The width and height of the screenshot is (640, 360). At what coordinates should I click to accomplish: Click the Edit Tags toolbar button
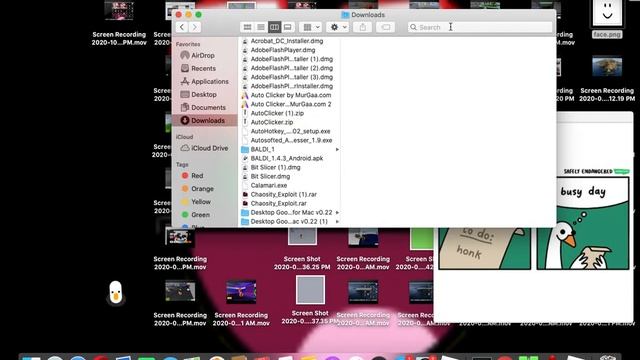(x=385, y=27)
